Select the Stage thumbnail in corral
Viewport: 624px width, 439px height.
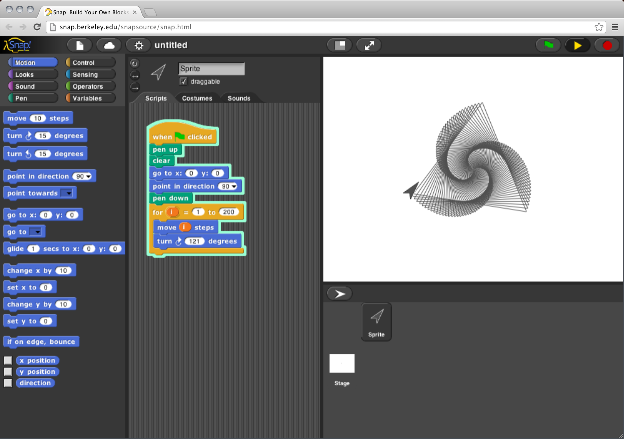click(x=342, y=364)
